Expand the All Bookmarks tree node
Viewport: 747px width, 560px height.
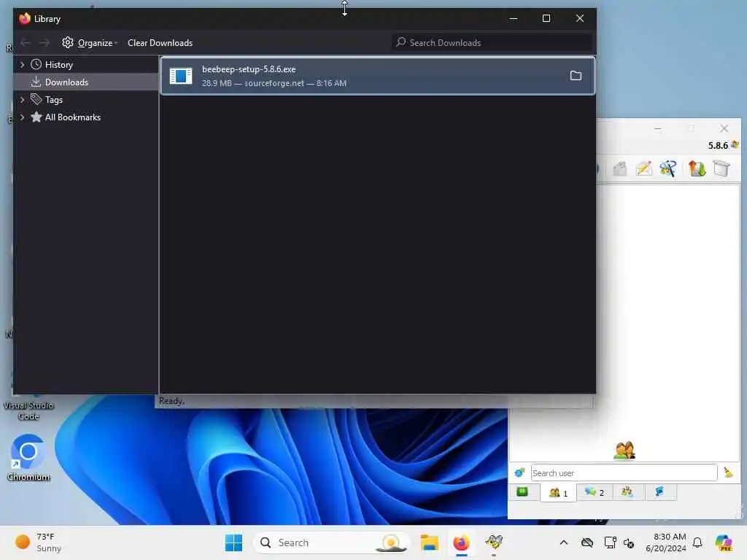(x=22, y=117)
